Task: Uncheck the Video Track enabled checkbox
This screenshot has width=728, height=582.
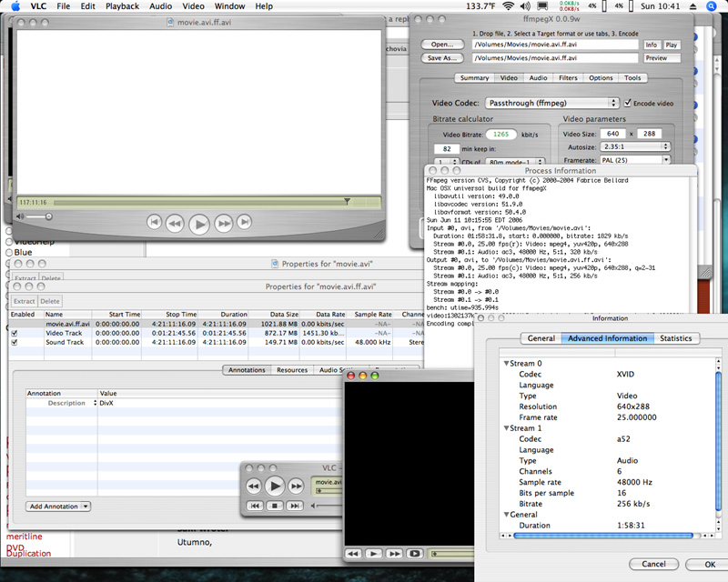Action: (x=15, y=333)
